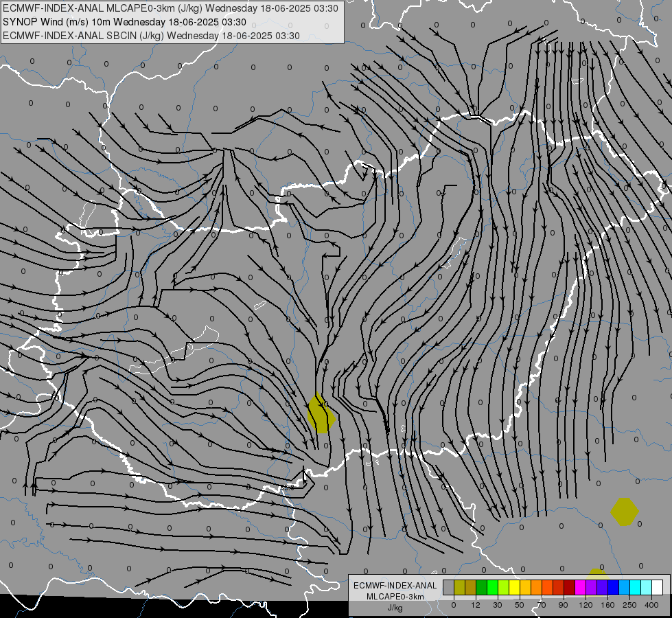Click the olive CAPE hexagon at map center
The width and height of the screenshot is (672, 618).
coord(321,414)
